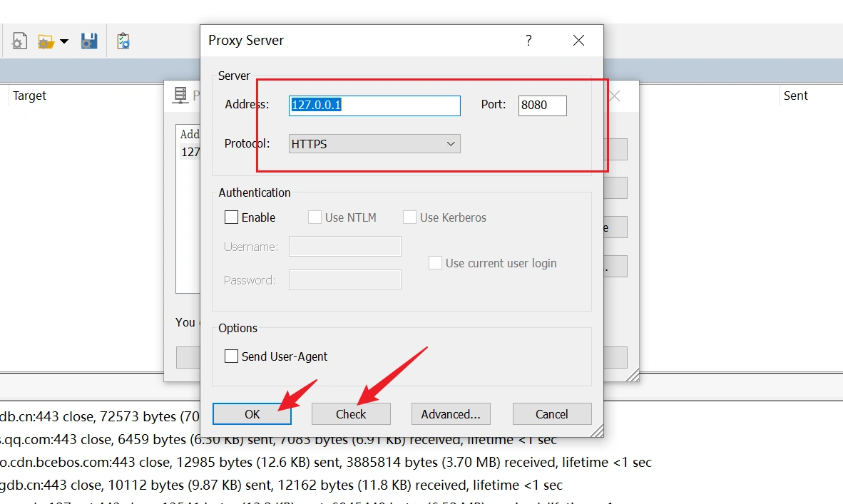This screenshot has height=504, width=843.
Task: Click the New Profile toolbar icon
Action: point(19,41)
